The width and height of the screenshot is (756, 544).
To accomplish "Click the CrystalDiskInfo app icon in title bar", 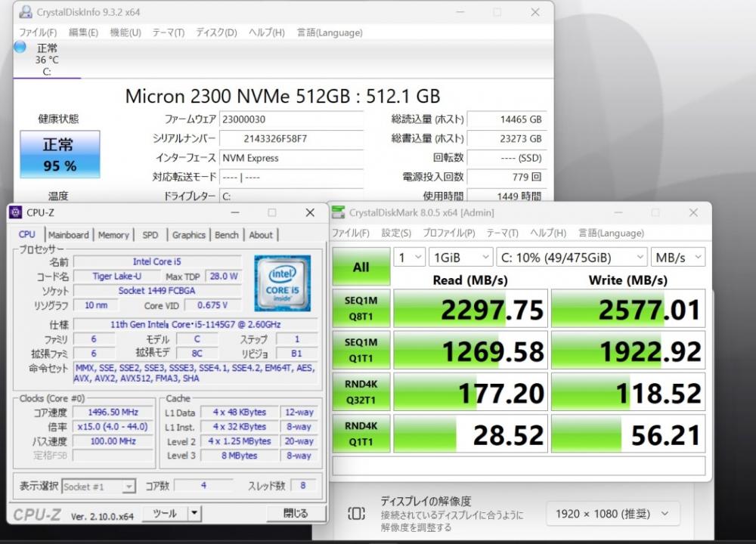I will click(x=26, y=11).
